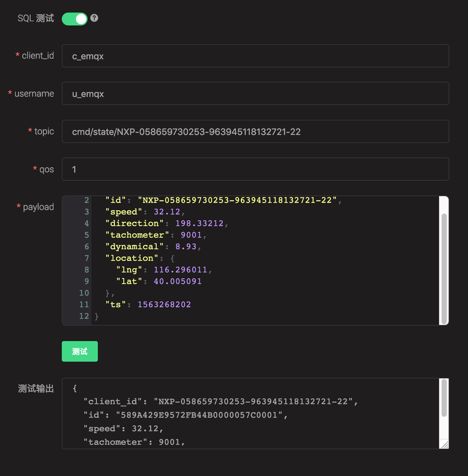Select the payload field label
This screenshot has height=476, width=468.
click(38, 207)
